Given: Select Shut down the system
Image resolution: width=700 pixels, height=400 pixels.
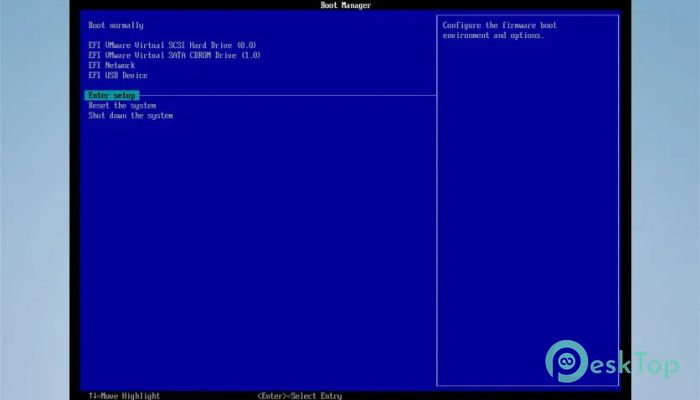Looking at the screenshot, I should point(131,116).
